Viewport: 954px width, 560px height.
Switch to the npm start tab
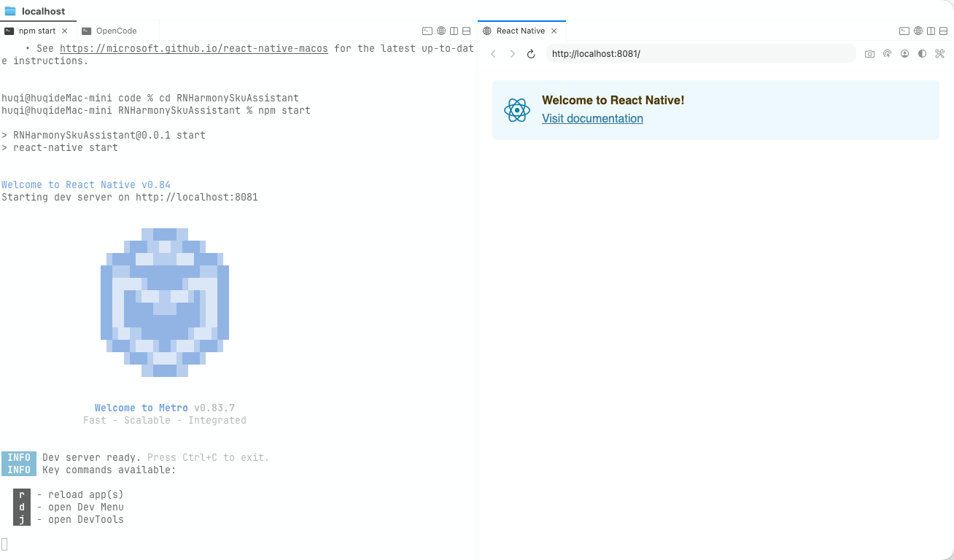tap(37, 31)
